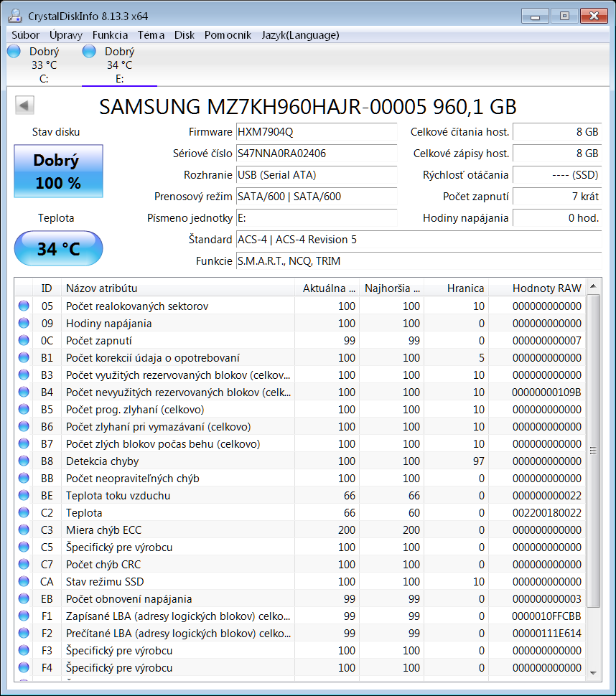Click the Dobrý 100 % health status button

click(59, 171)
